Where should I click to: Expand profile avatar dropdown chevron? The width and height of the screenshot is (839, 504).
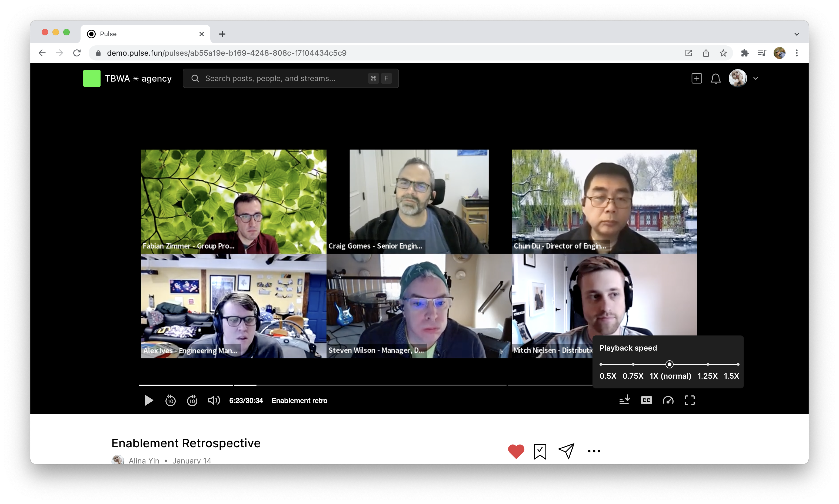pyautogui.click(x=756, y=78)
